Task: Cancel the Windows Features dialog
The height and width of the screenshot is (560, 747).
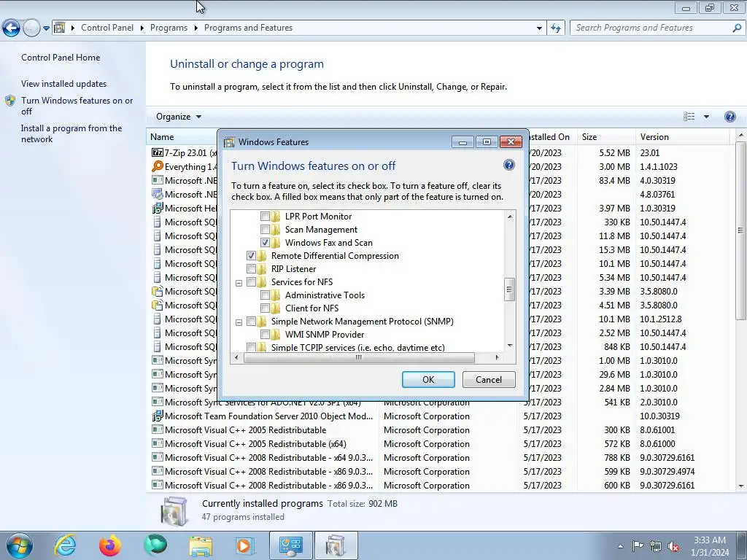Action: [x=489, y=379]
